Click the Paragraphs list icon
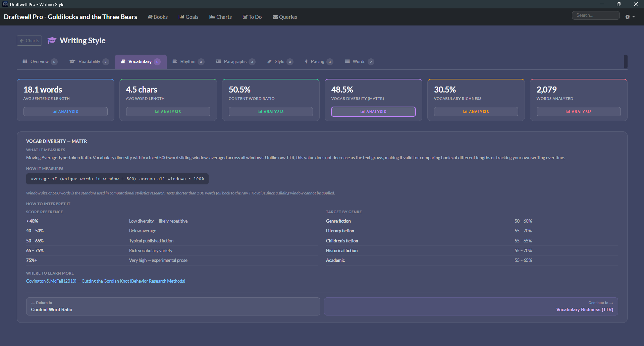Viewport: 644px width, 346px height. 218,61
